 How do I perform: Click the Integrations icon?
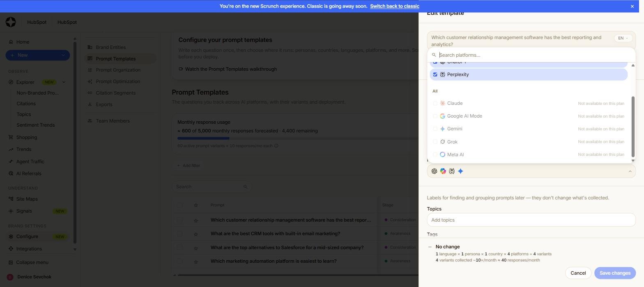coord(11,249)
